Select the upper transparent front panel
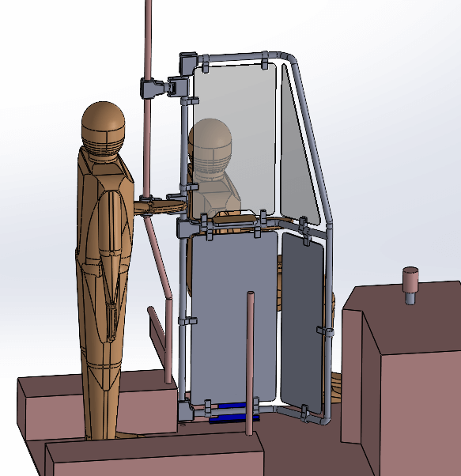 [234, 140]
